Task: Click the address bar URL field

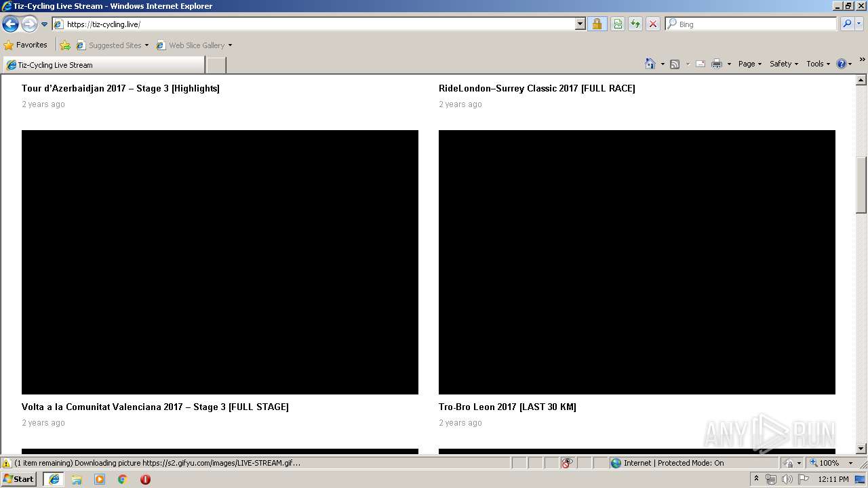Action: (x=314, y=24)
